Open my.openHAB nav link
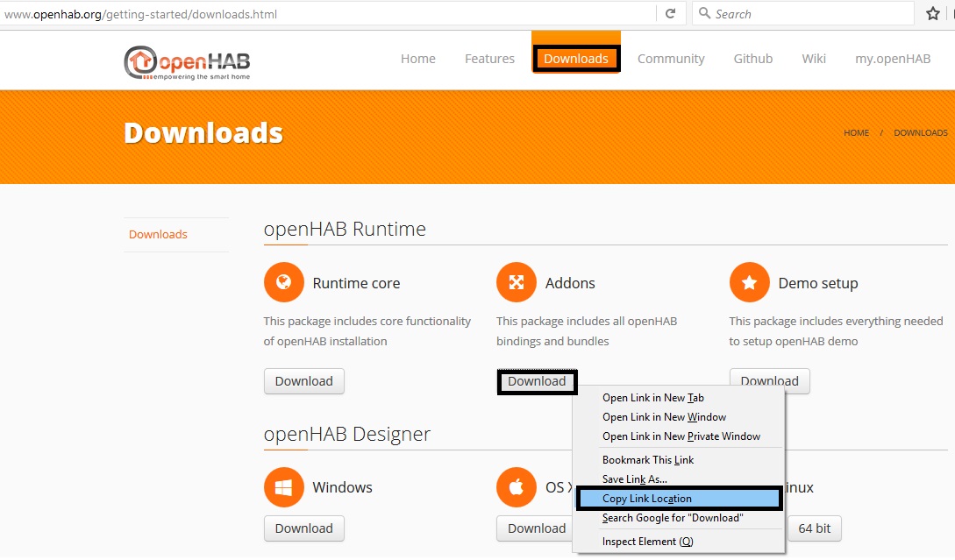The width and height of the screenshot is (955, 560). coord(893,59)
